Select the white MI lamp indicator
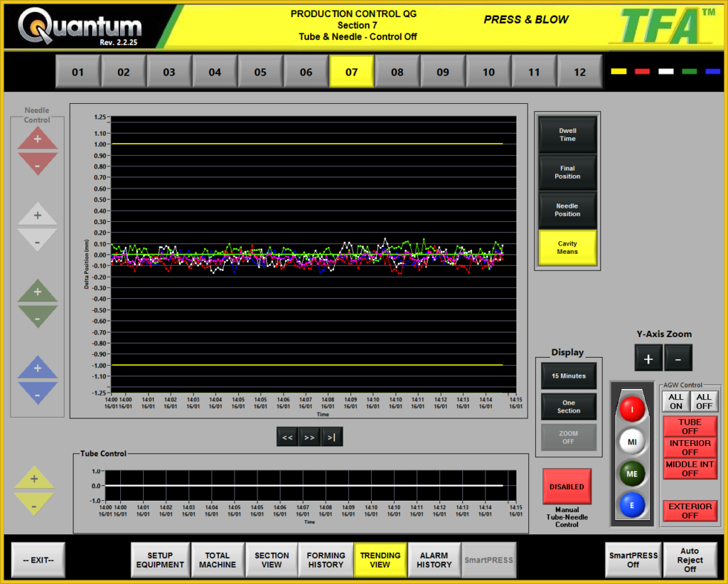 click(632, 441)
